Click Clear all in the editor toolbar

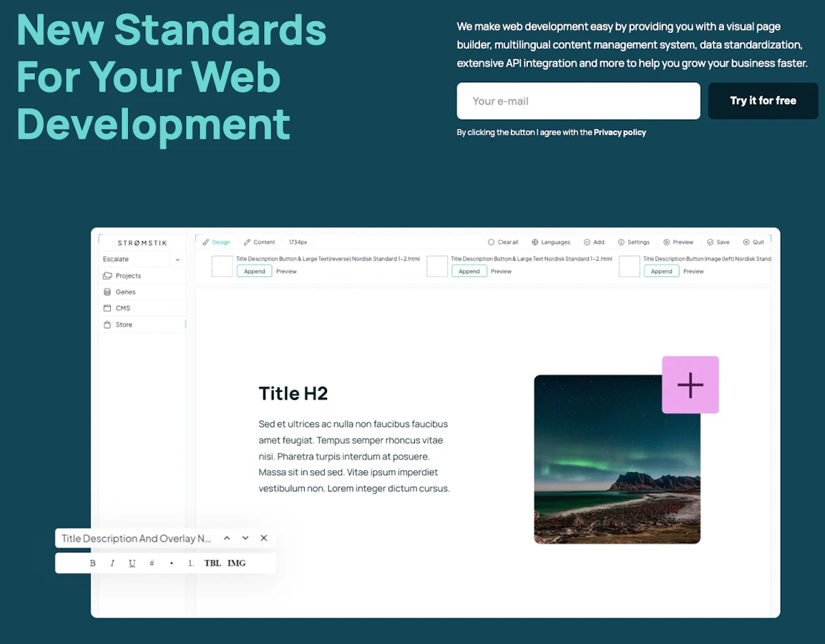click(x=503, y=242)
